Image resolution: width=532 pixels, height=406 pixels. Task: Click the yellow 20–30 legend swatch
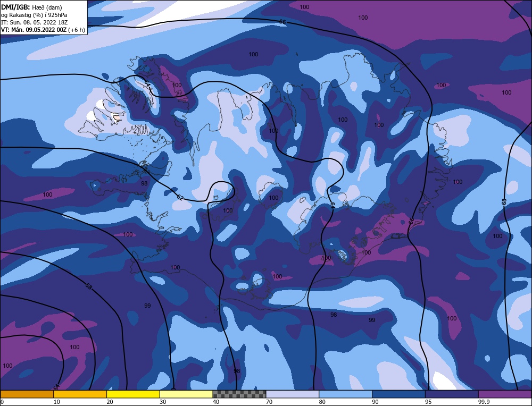pos(134,394)
